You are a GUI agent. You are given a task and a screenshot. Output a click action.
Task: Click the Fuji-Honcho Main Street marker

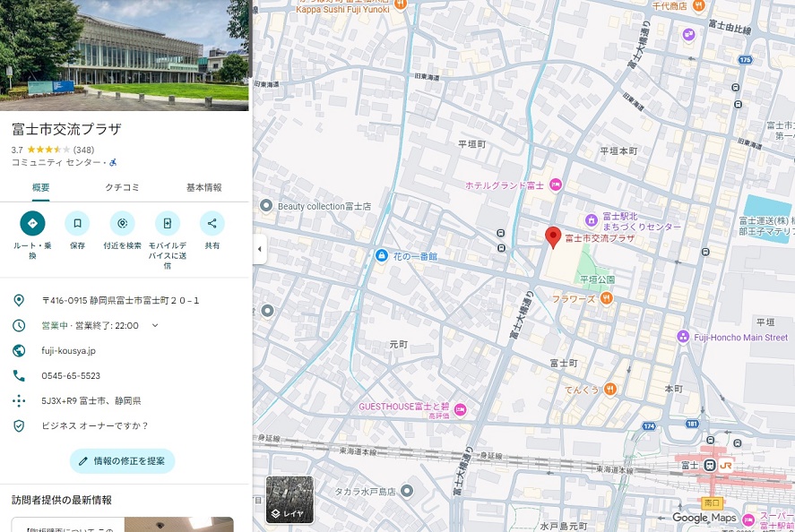pos(683,337)
